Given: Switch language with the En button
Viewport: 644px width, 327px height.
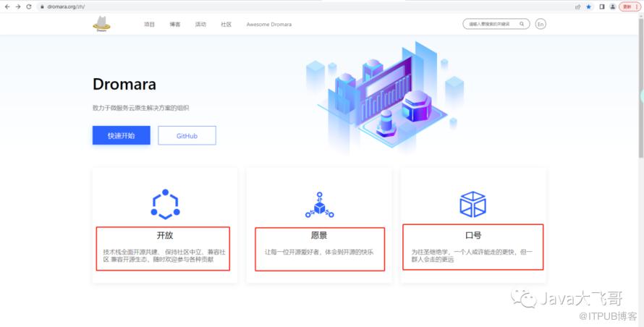Looking at the screenshot, I should pos(541,25).
